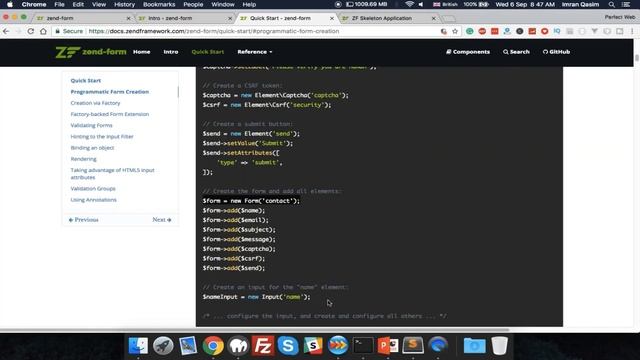The height and width of the screenshot is (360, 640).
Task: Open the Wi-Fi status menu
Action: (x=409, y=4)
